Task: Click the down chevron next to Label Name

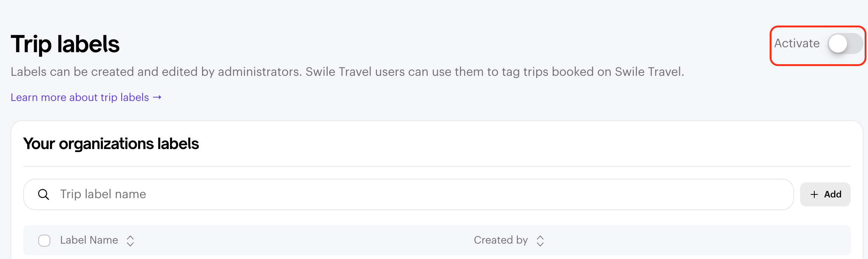Action: (x=130, y=244)
